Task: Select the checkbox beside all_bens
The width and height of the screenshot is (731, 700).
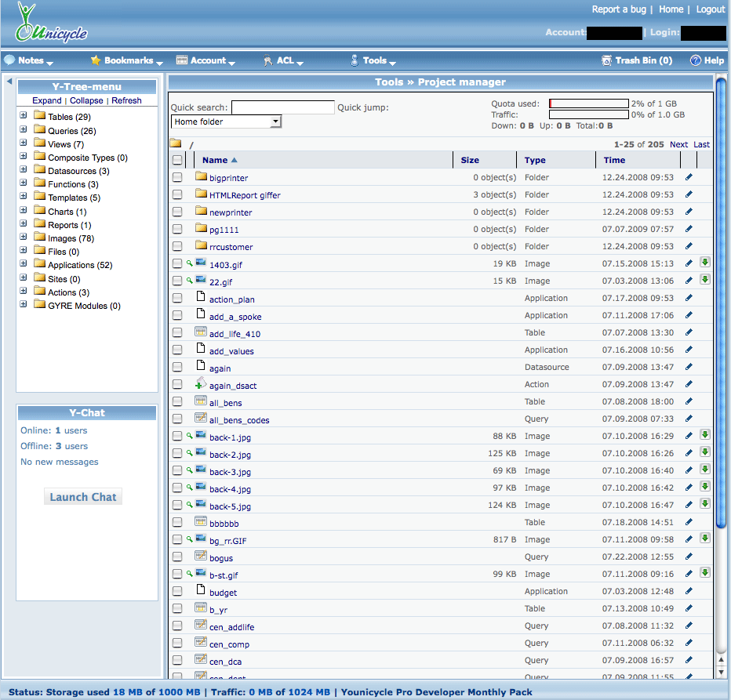Action: click(x=177, y=401)
